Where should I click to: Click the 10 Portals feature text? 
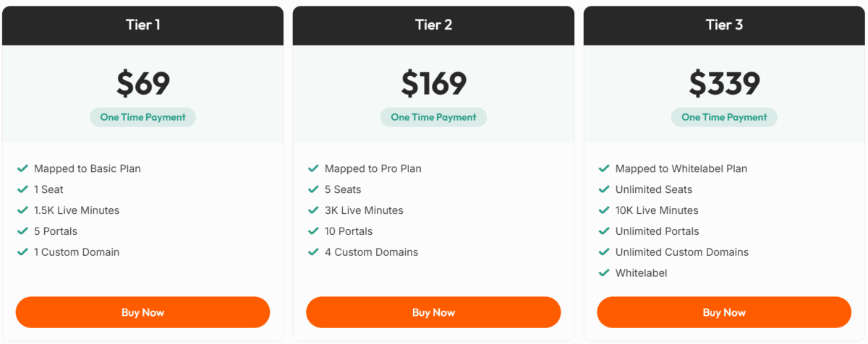pyautogui.click(x=349, y=231)
